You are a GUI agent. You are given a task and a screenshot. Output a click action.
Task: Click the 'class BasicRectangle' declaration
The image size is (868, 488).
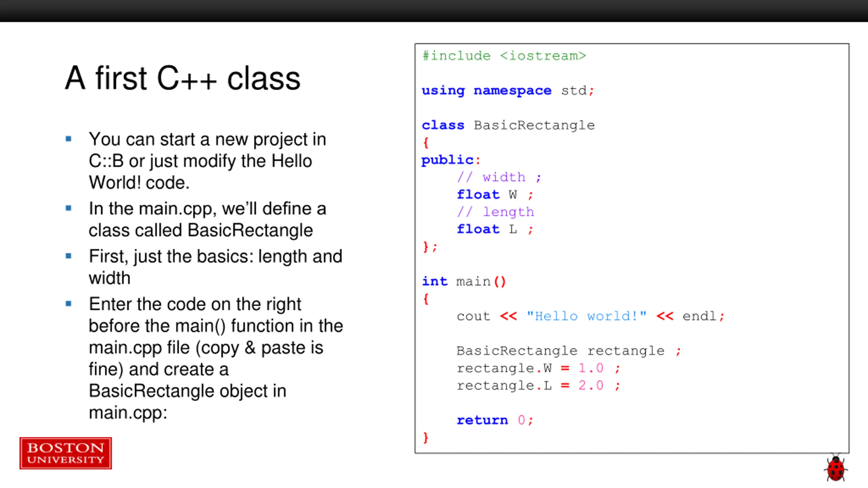click(x=508, y=125)
